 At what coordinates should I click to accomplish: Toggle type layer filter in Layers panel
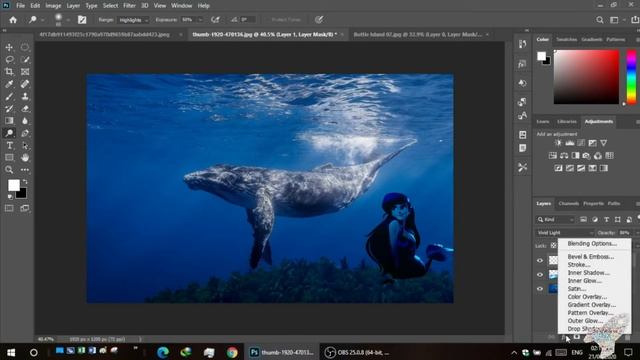click(x=607, y=220)
